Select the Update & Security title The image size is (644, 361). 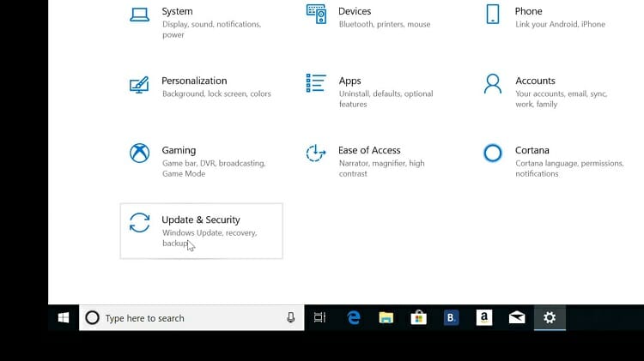point(201,220)
